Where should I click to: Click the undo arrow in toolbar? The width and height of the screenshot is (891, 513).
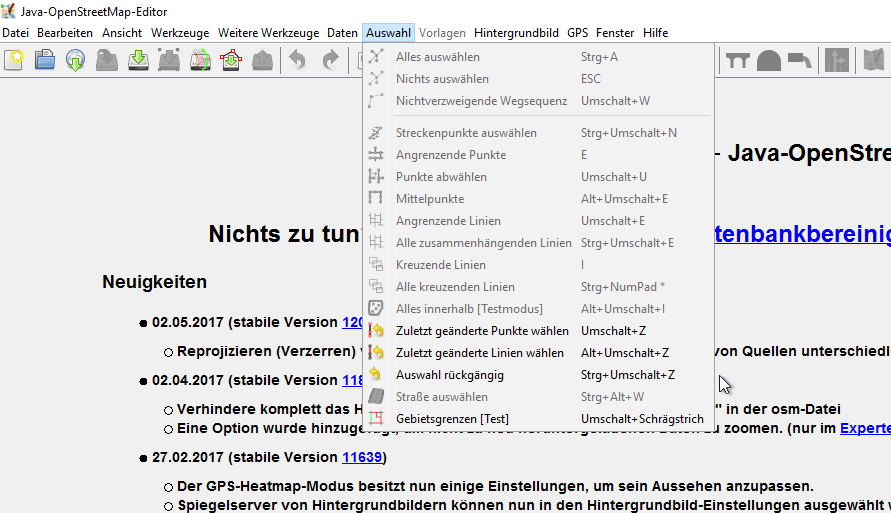pos(297,60)
